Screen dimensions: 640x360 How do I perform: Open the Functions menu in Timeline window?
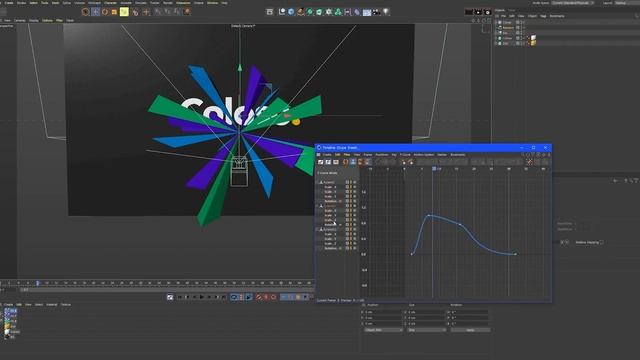(382, 155)
